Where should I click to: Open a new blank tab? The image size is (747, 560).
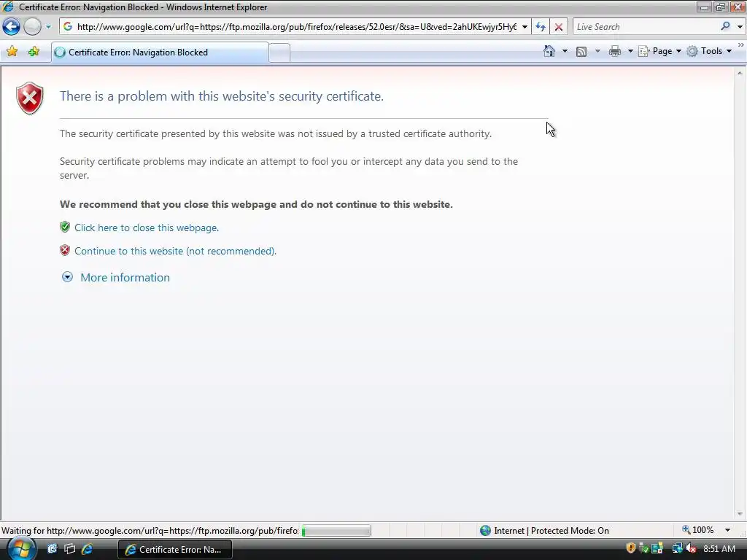tap(279, 52)
